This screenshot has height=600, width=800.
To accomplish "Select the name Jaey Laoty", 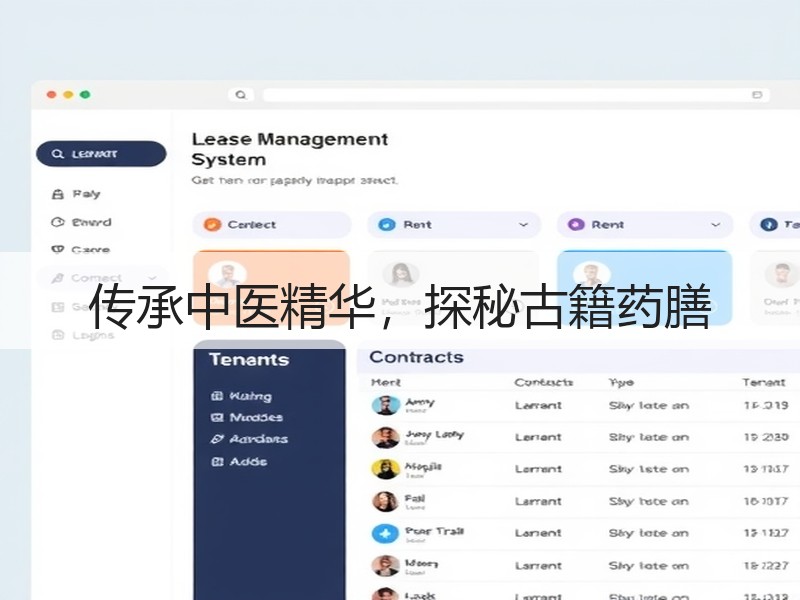I will coord(434,434).
